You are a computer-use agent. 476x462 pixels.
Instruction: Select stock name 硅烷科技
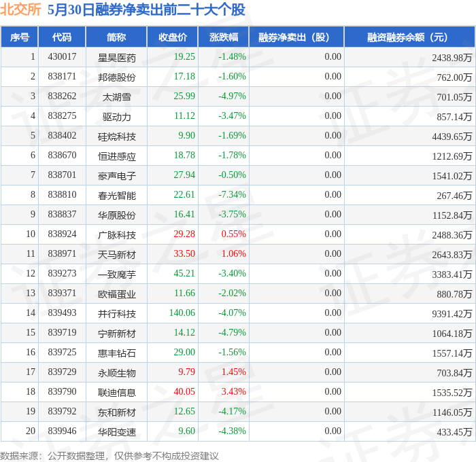pyautogui.click(x=116, y=137)
